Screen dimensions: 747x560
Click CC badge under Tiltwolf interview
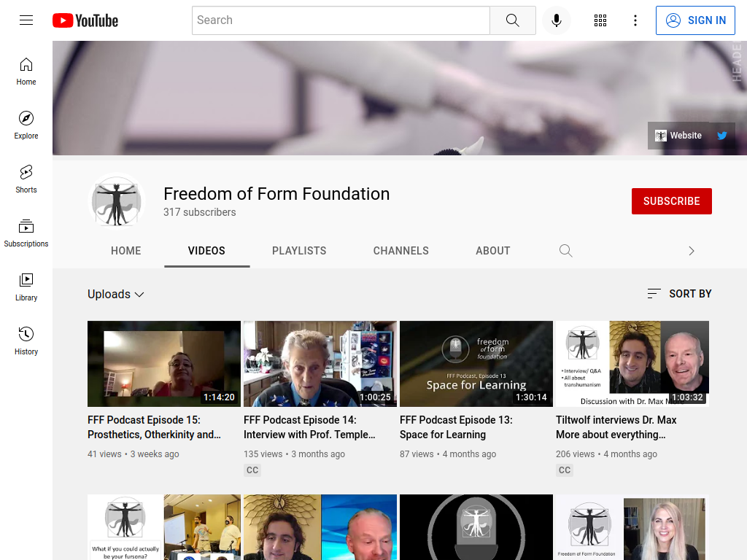(565, 470)
